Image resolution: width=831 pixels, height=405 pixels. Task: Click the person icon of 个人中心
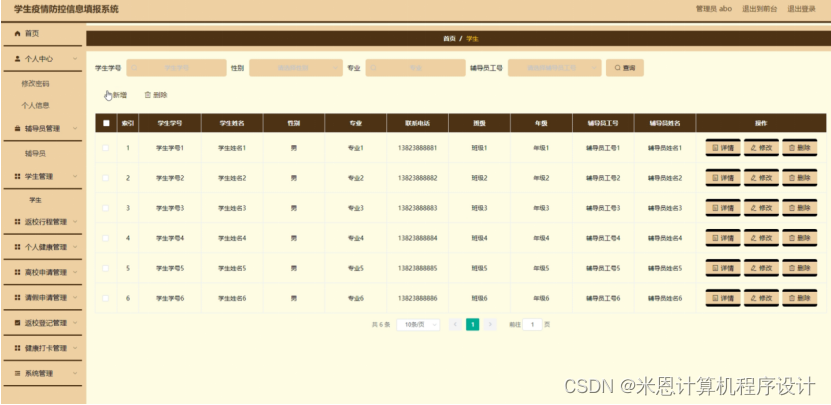17,59
